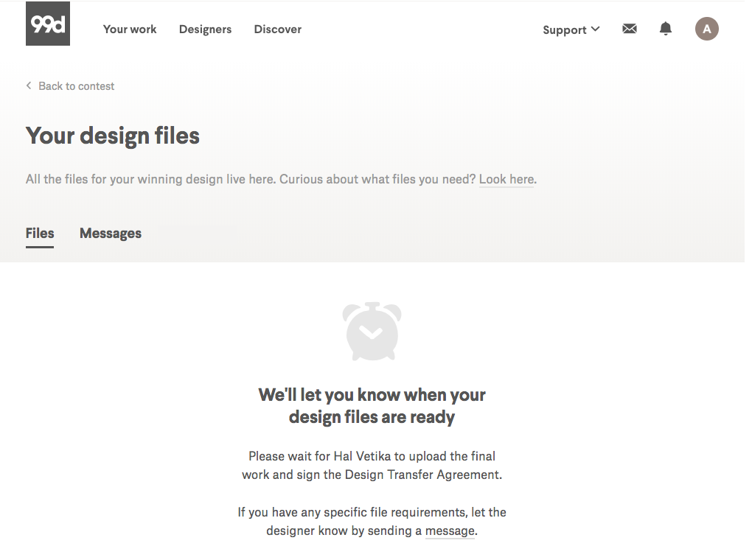
Task: Click the "message" link to the designer
Action: click(x=450, y=531)
